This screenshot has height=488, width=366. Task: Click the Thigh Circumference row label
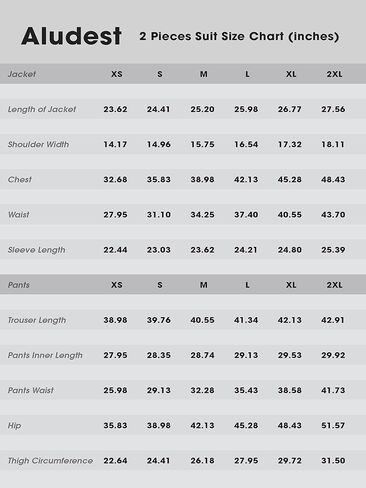point(50,461)
